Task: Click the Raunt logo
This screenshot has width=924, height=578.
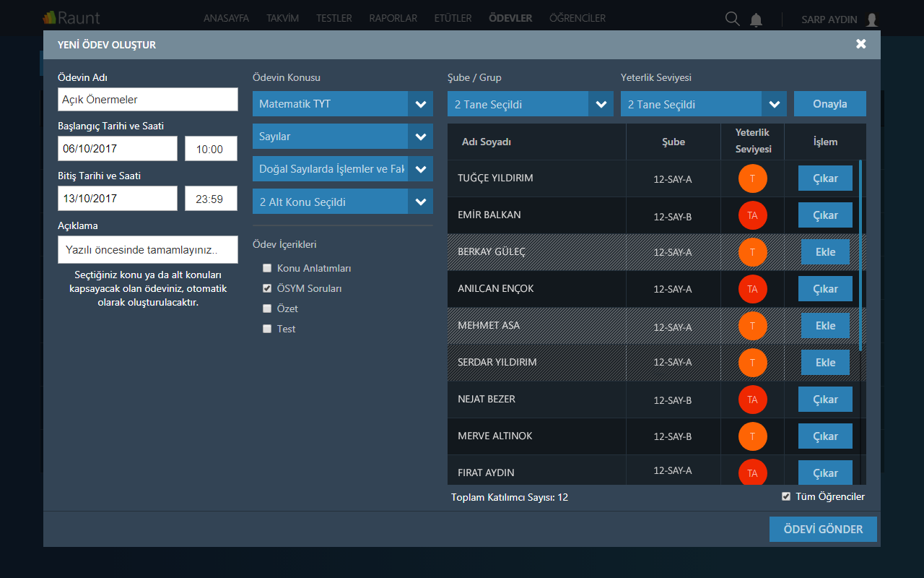Action: (71, 18)
